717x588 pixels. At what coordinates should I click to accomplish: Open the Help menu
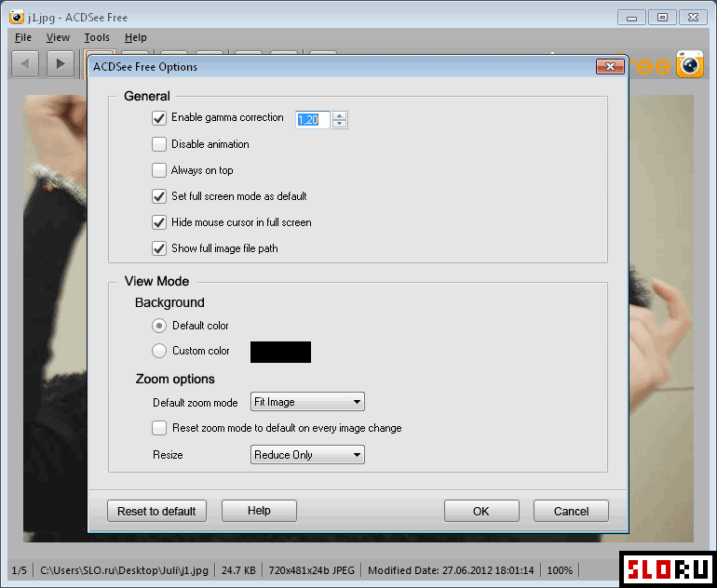tap(135, 37)
